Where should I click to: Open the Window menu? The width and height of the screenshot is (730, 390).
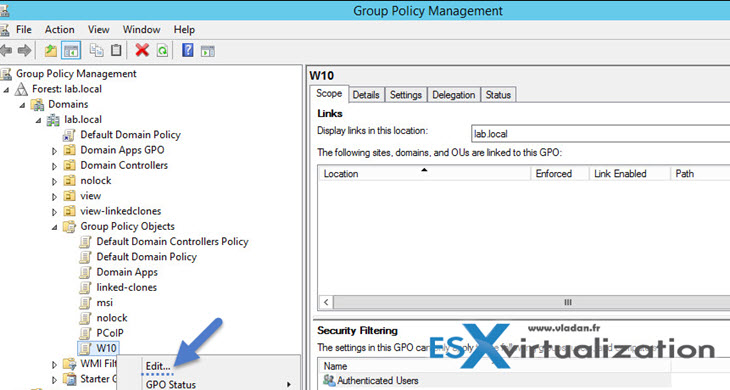(142, 29)
